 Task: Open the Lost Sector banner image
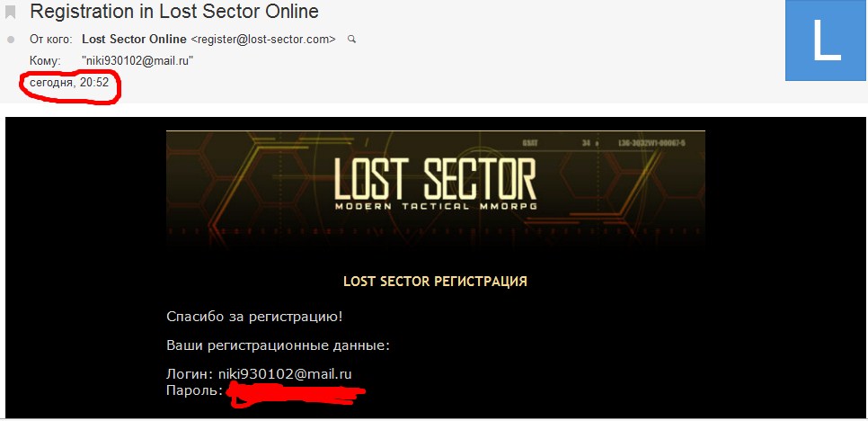(x=436, y=188)
